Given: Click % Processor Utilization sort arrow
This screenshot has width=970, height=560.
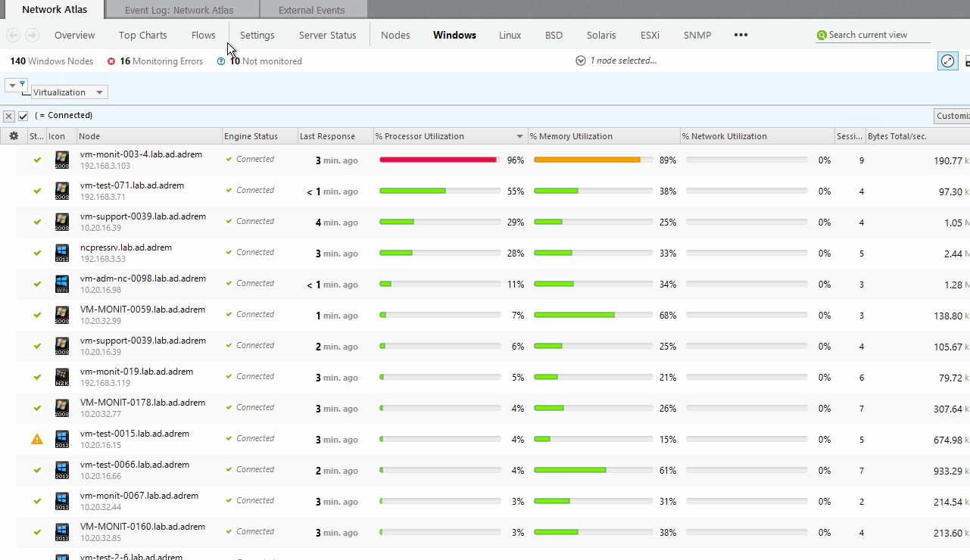Looking at the screenshot, I should click(x=519, y=137).
